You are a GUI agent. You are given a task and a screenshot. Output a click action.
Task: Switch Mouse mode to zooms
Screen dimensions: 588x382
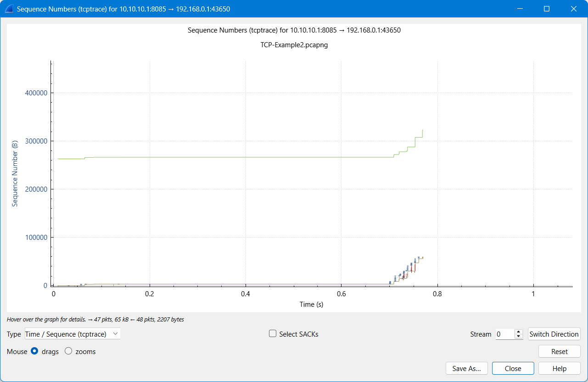[69, 351]
